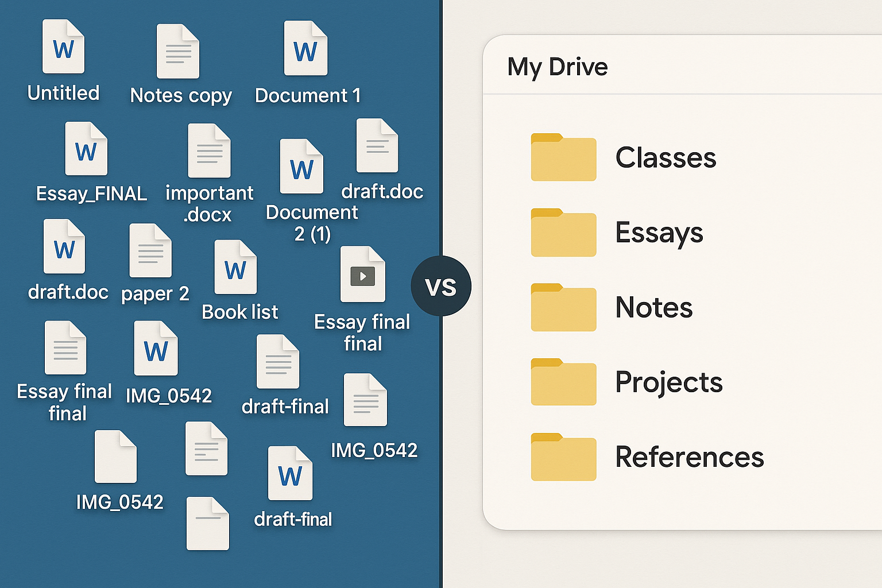Image resolution: width=882 pixels, height=588 pixels.
Task: Open the important.docx file
Action: pos(208,150)
